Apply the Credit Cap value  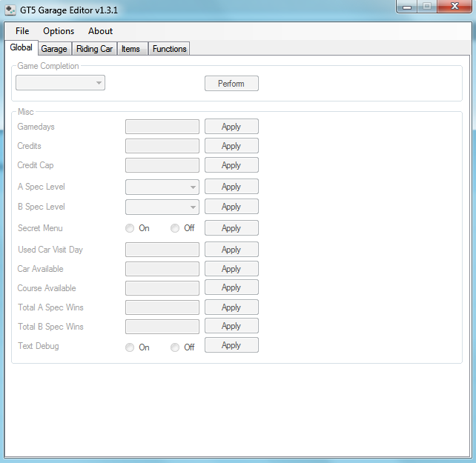click(231, 165)
